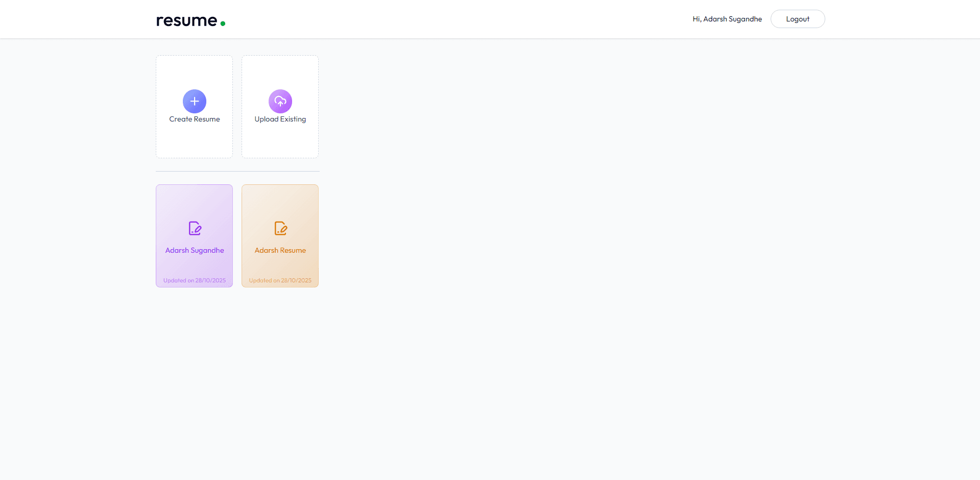The height and width of the screenshot is (480, 980).
Task: Select the plus icon to create a resume
Action: (194, 101)
